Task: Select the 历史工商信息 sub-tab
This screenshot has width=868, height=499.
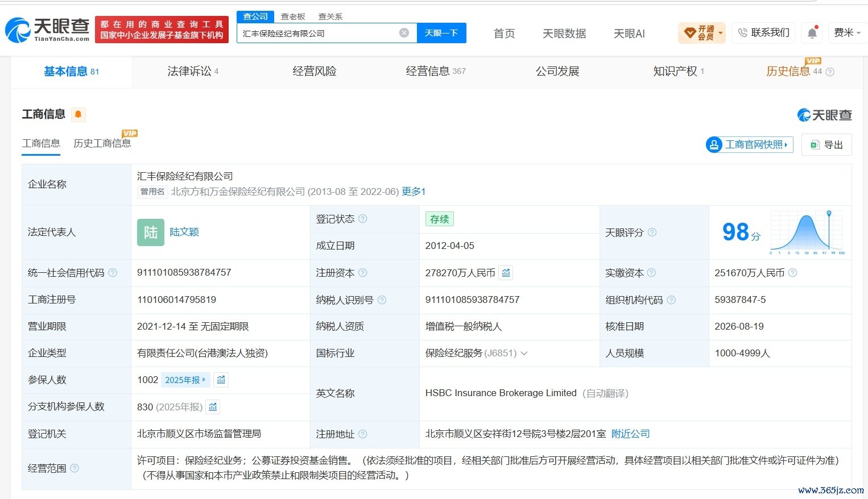Action: [x=102, y=143]
